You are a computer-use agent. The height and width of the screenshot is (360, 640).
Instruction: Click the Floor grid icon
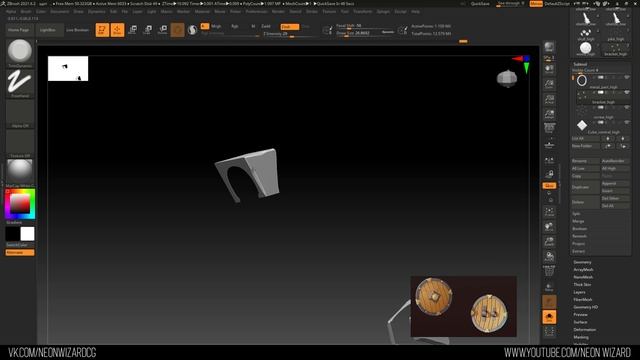tap(549, 144)
